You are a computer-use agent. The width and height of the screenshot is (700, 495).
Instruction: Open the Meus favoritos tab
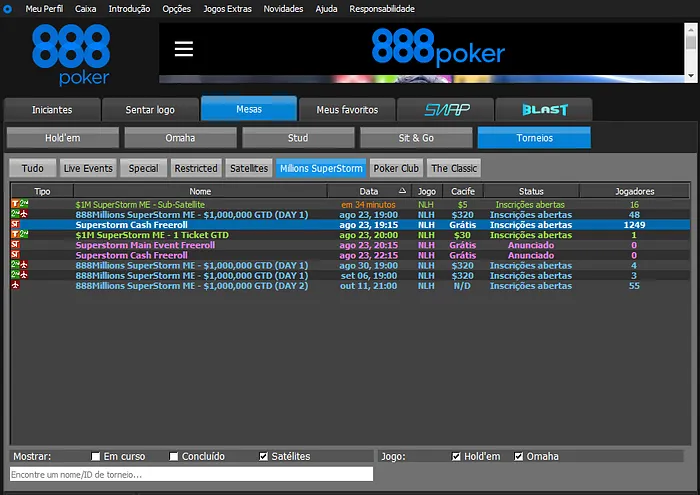[347, 109]
